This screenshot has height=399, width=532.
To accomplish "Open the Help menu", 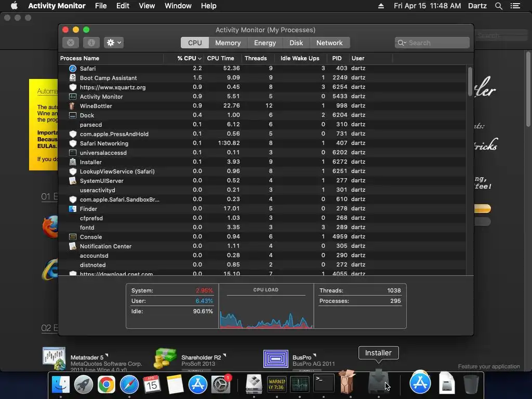I will tap(208, 6).
